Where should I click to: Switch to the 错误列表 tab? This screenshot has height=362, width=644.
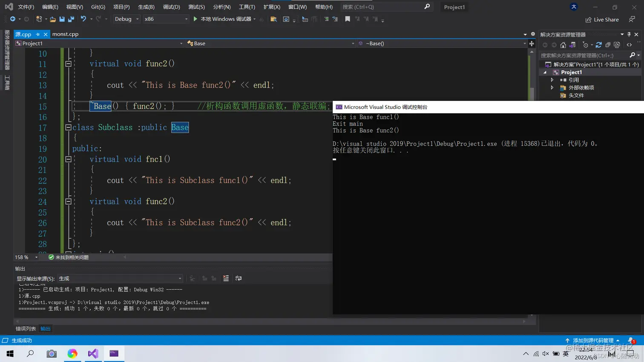26,329
